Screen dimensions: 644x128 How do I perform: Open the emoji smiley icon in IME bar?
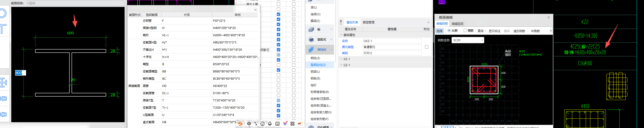pos(263,123)
